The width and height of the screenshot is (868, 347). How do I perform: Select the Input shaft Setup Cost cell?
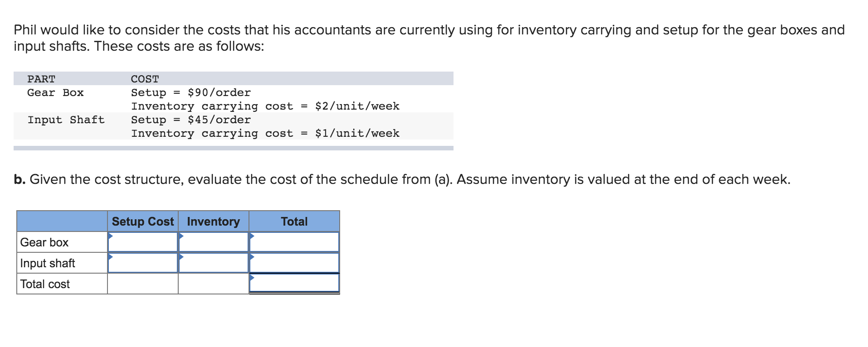point(143,263)
